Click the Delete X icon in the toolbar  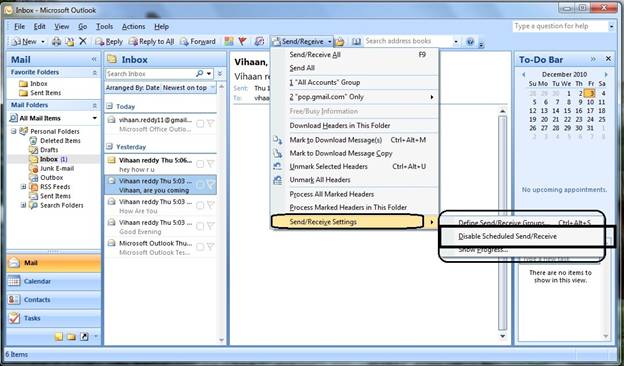tap(83, 41)
